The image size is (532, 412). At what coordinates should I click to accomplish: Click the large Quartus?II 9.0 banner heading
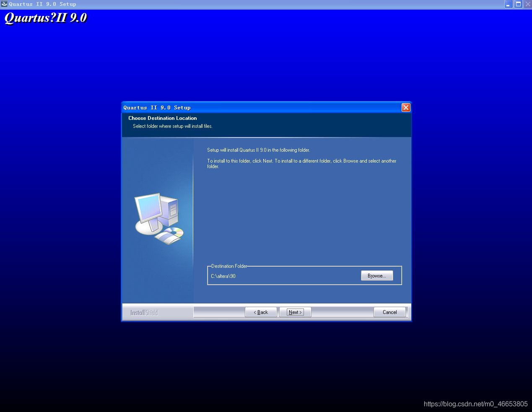46,18
